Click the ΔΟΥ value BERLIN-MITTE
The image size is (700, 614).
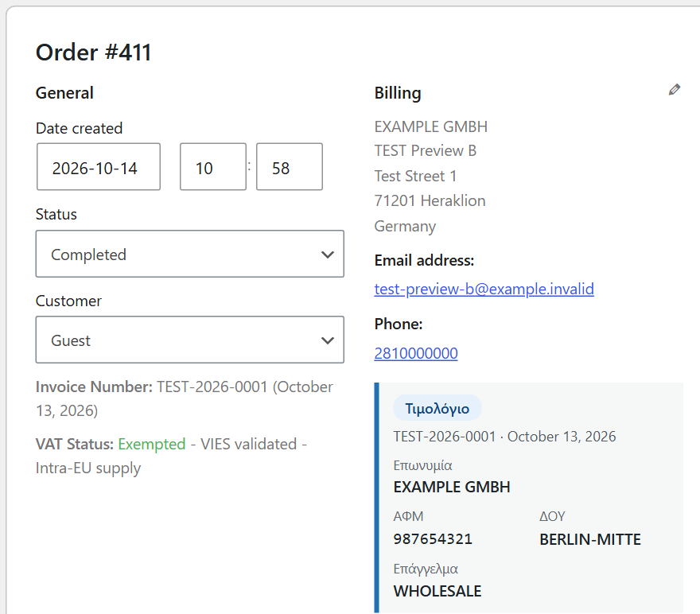click(589, 539)
